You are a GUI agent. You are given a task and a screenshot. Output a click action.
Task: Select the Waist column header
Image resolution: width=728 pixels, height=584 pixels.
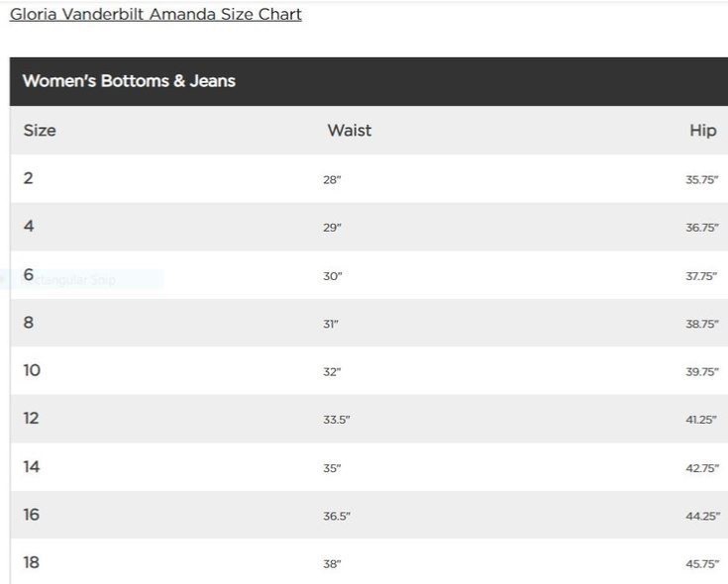(x=349, y=131)
